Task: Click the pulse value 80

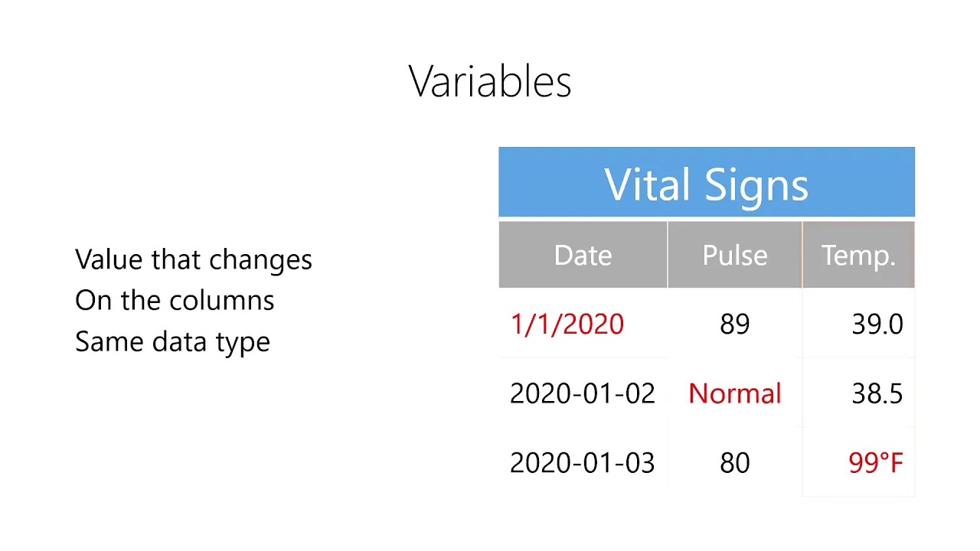Action: [735, 463]
